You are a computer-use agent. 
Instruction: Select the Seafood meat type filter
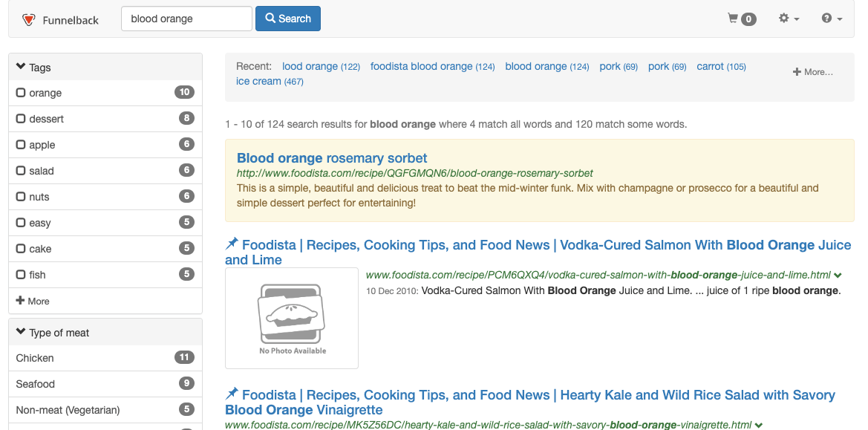point(36,384)
